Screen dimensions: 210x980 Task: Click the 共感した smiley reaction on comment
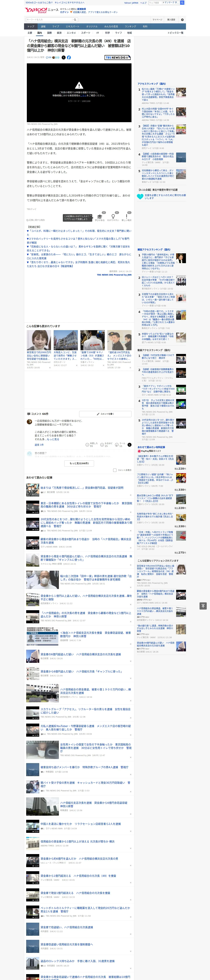pyautogui.click(x=87, y=445)
